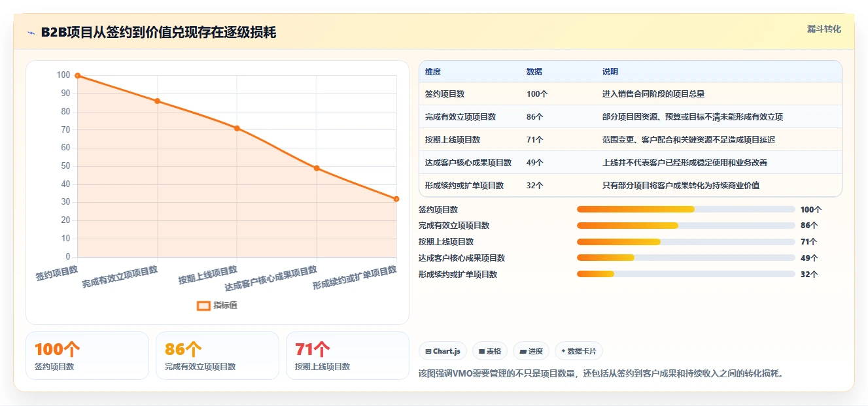Click the 100个 签约项目数 data card
The image size is (868, 406).
click(x=88, y=356)
